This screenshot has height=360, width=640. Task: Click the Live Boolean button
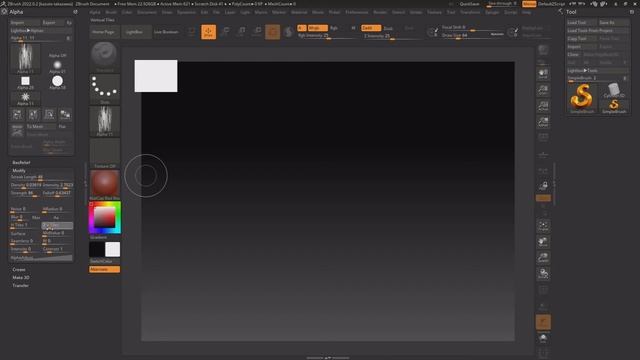166,32
